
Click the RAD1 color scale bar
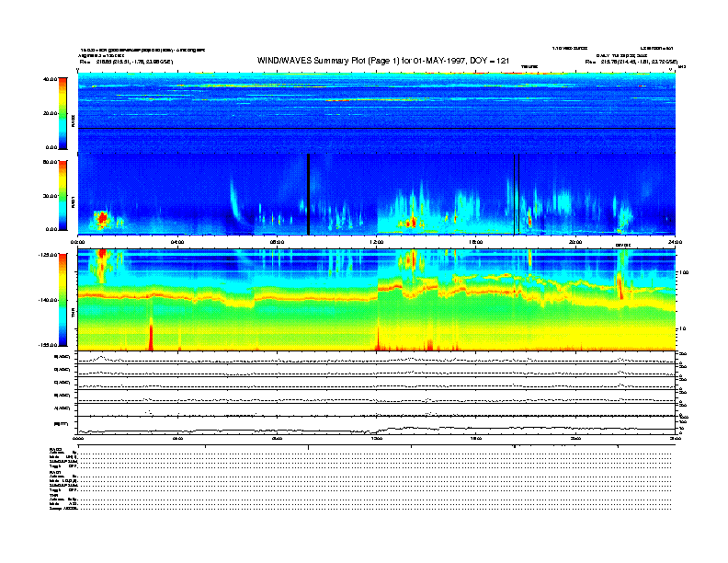coord(63,196)
